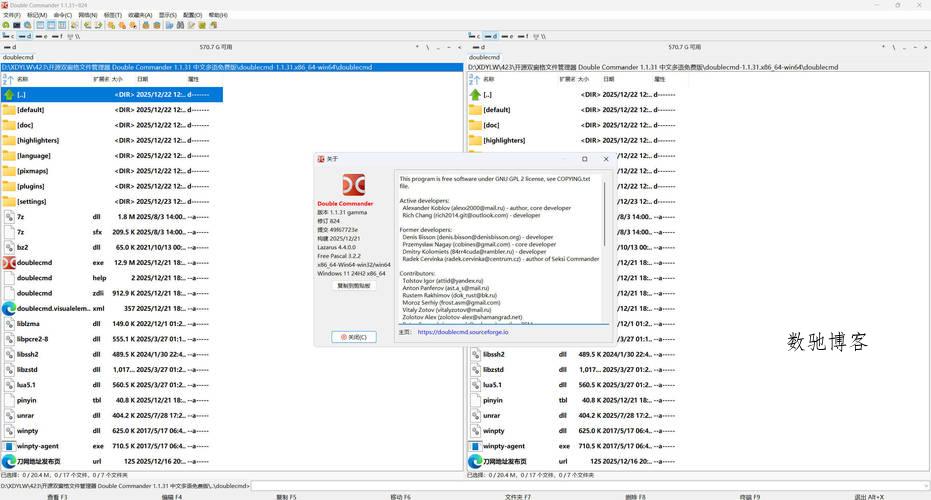The height and width of the screenshot is (500, 931).
Task: Open the 帮助(H) menu
Action: point(218,15)
